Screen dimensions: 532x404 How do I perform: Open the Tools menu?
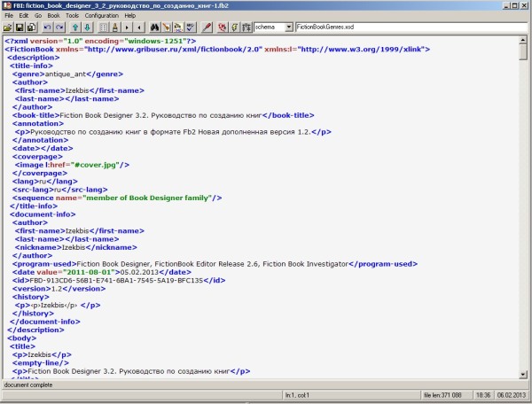pyautogui.click(x=72, y=16)
